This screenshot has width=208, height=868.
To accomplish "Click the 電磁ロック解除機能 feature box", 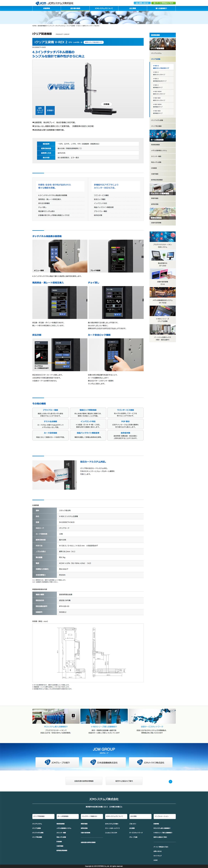I will click(88, 413).
